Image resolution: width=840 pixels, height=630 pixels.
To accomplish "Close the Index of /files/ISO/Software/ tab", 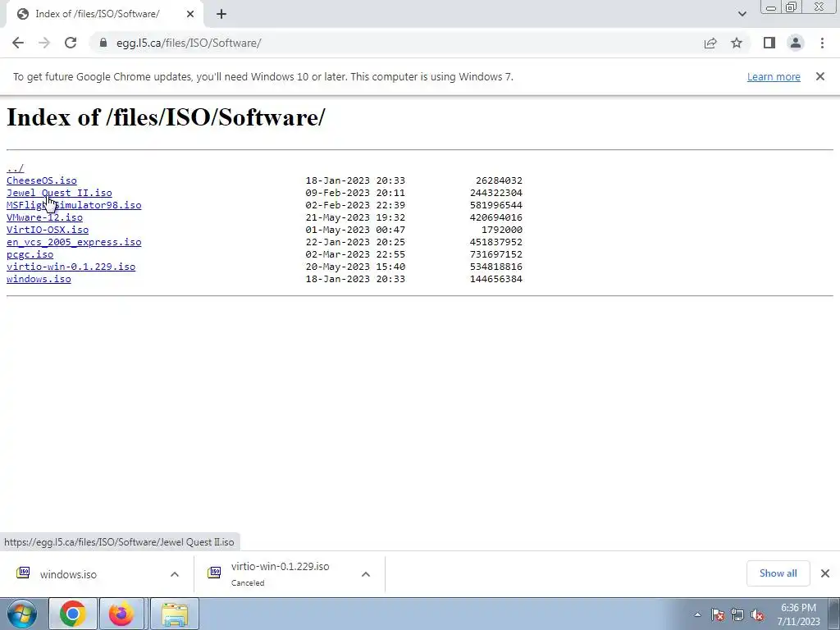I will coord(190,14).
